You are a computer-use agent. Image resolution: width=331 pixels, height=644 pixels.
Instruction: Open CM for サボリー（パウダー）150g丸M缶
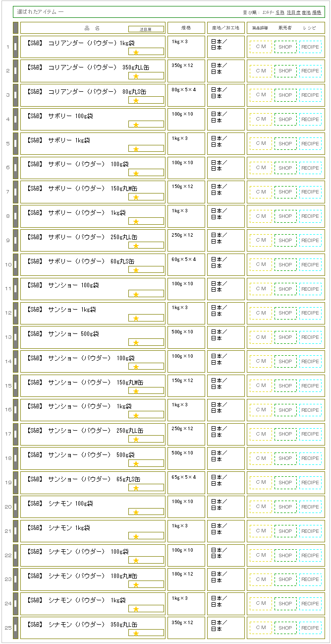click(261, 192)
